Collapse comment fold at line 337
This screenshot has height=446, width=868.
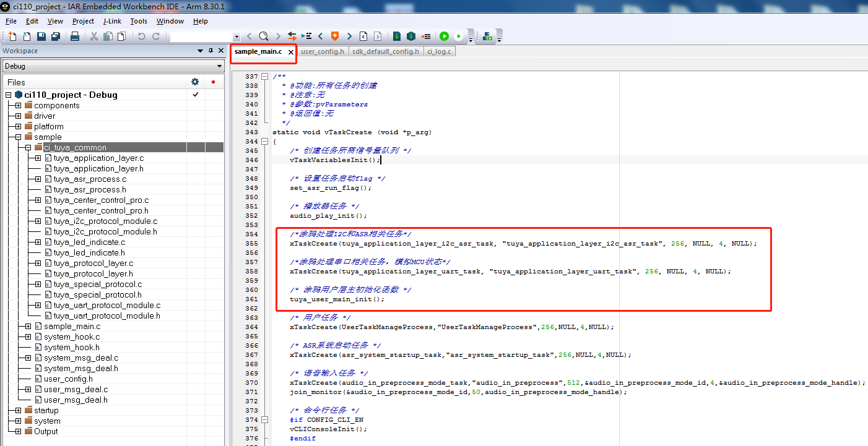pyautogui.click(x=265, y=77)
